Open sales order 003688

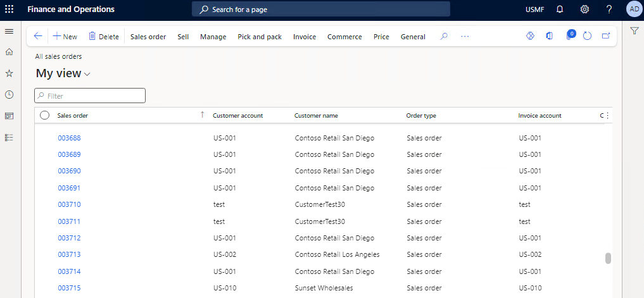click(x=69, y=138)
